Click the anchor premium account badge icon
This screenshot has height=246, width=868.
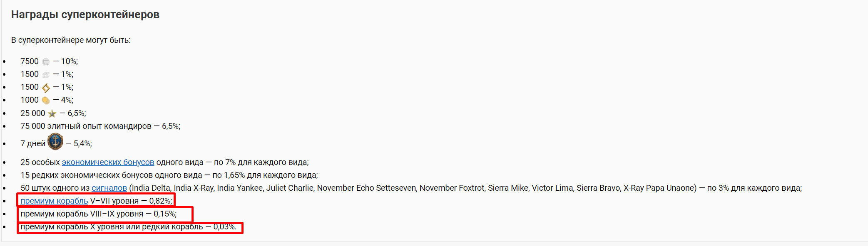[x=55, y=142]
